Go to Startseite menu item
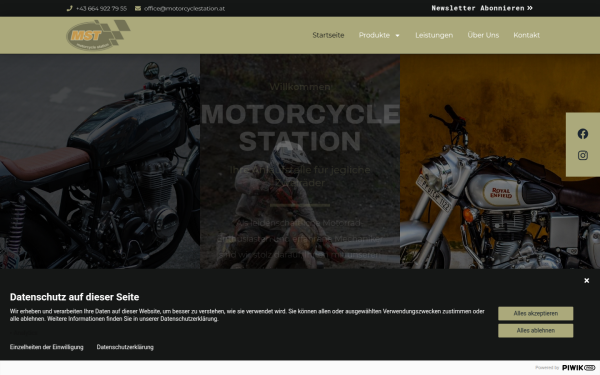Screen dimensions: 600x375 pyautogui.click(x=328, y=35)
